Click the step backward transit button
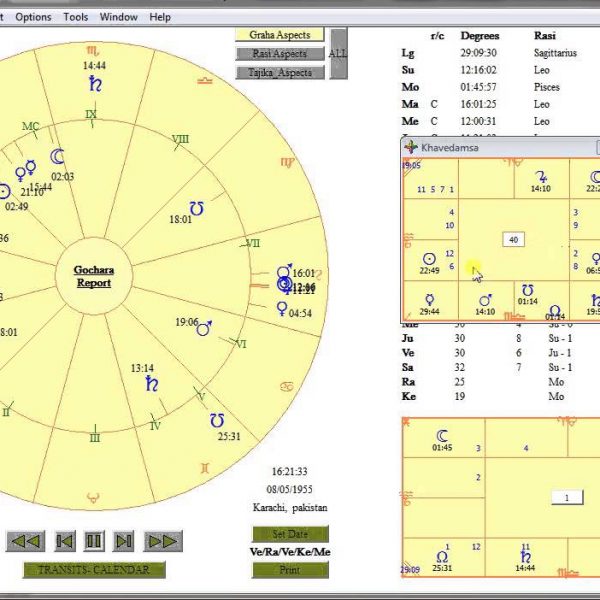The image size is (600, 600). tap(64, 541)
